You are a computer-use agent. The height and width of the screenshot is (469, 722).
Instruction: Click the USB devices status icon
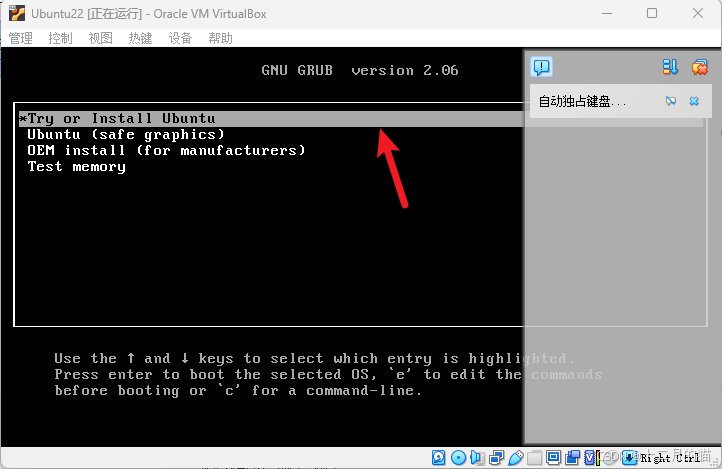[516, 457]
